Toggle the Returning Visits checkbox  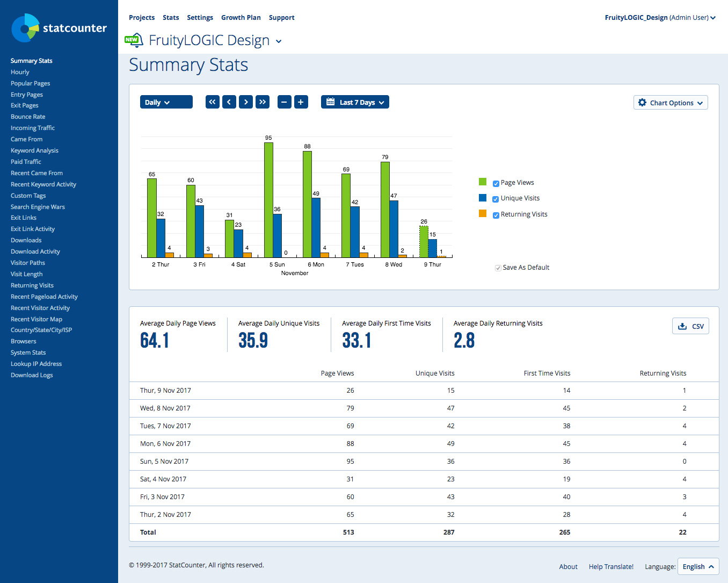[x=496, y=215]
